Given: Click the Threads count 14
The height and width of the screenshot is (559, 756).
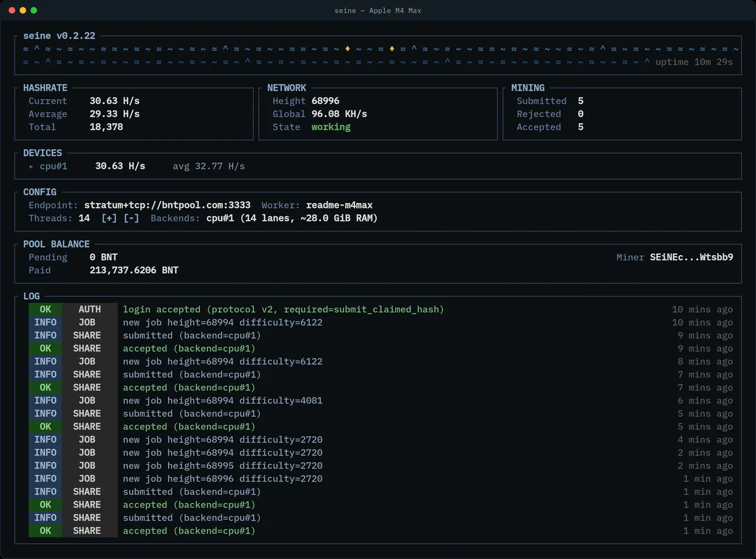Looking at the screenshot, I should (84, 218).
